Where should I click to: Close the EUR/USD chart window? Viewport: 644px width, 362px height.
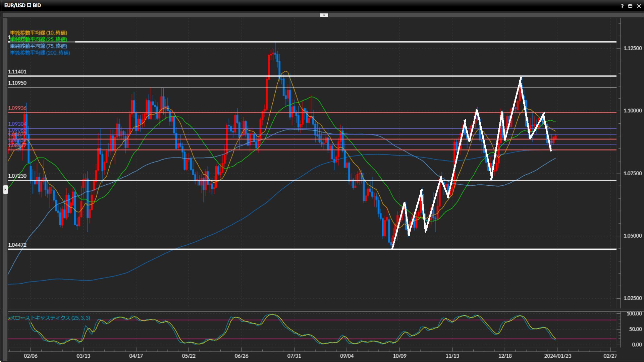pyautogui.click(x=639, y=6)
